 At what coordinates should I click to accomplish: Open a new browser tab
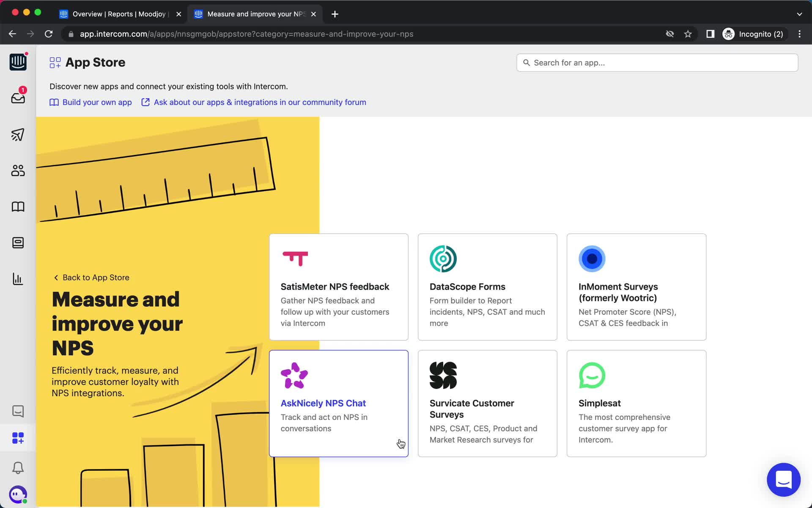coord(335,14)
